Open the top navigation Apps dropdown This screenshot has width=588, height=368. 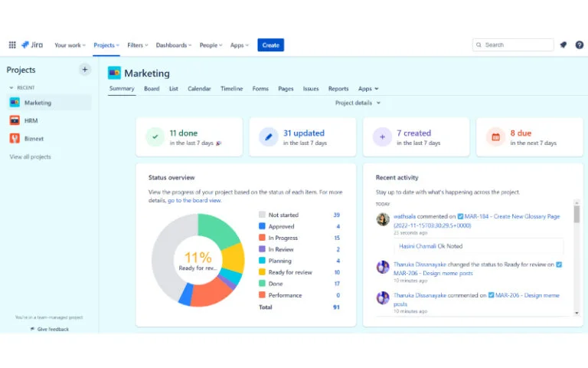coord(239,45)
